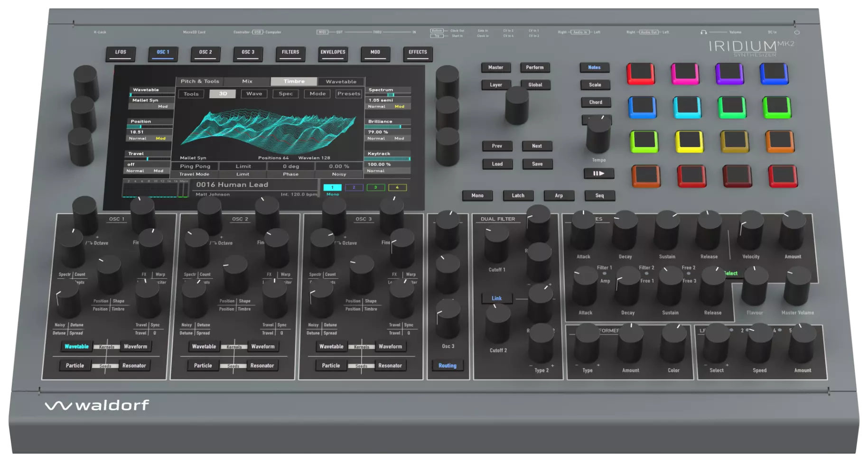Viewport: 868px width, 462px height.
Task: Open the EFFECTS page
Action: point(418,53)
